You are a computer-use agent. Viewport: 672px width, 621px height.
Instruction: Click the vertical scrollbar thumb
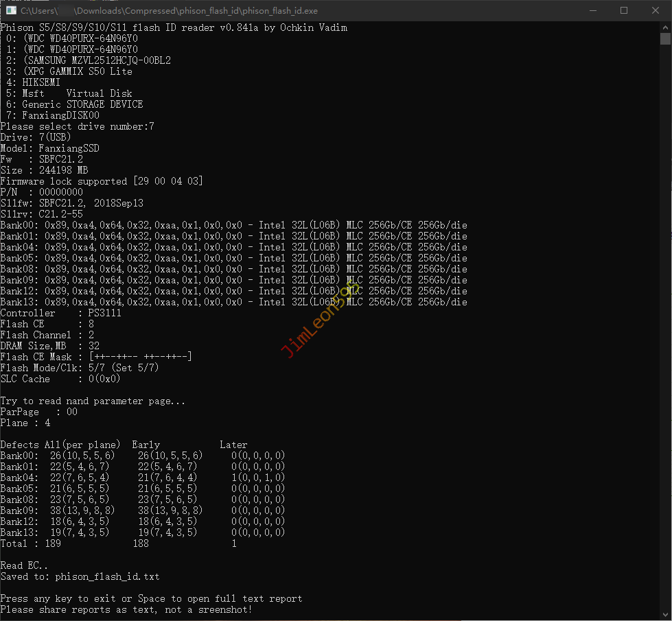[x=665, y=38]
